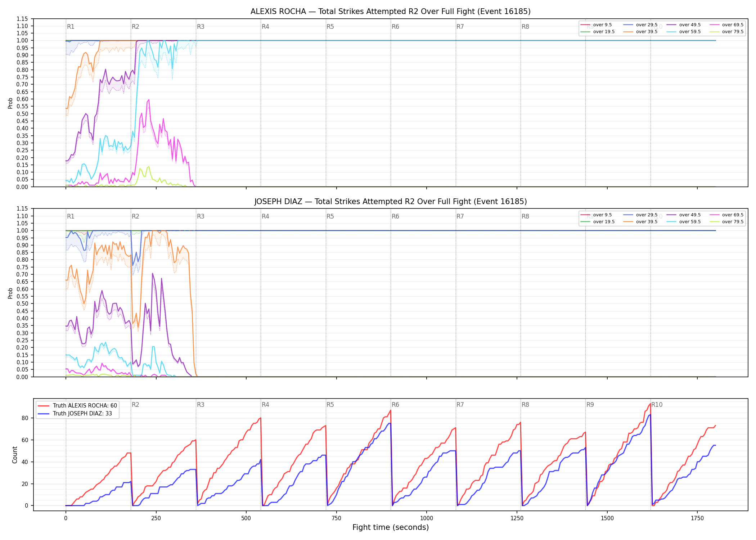
Task: Select 'over 9.5' in the Alexis Rocha legend
Action: click(x=596, y=25)
